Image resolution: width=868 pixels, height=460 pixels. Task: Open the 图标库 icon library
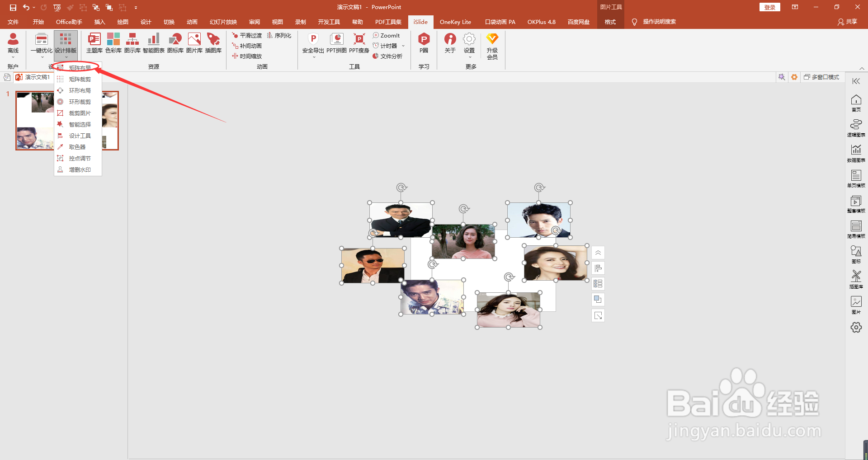[175, 43]
